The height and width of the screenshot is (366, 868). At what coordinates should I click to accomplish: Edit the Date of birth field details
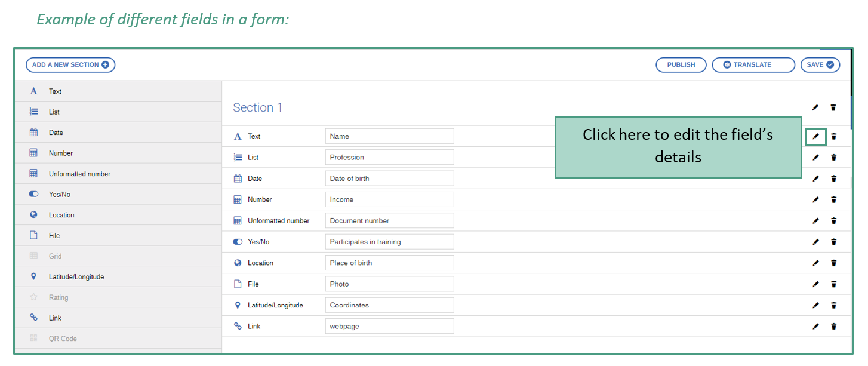[x=815, y=179]
